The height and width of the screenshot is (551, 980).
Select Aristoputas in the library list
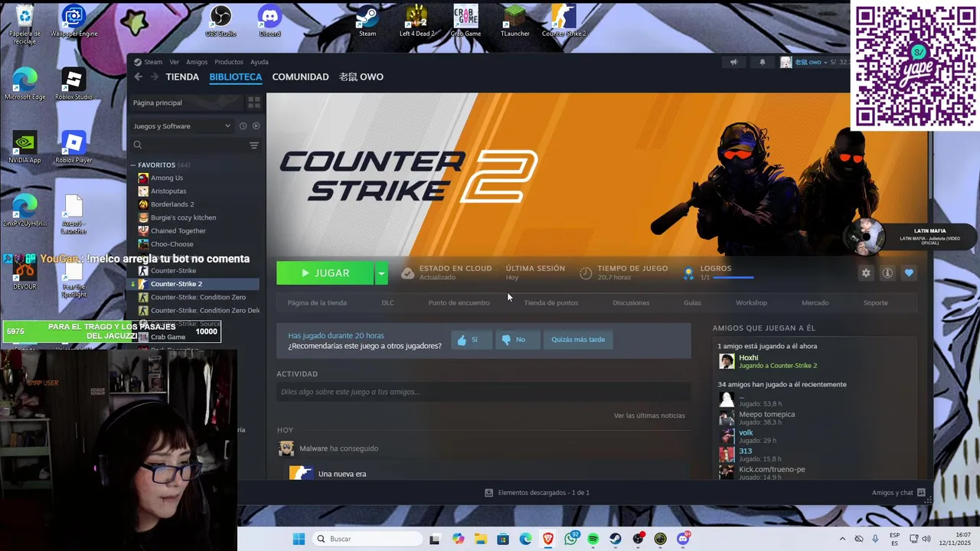point(168,191)
